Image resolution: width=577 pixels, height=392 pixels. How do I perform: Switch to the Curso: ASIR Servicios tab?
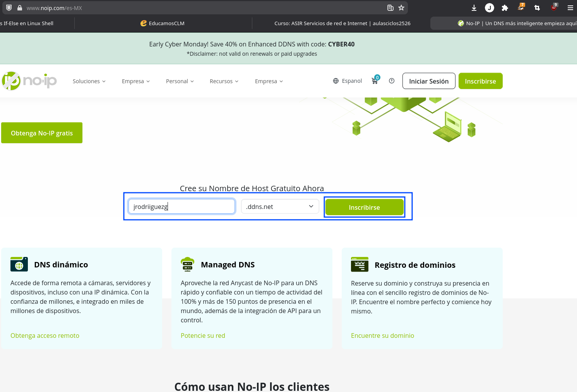(x=342, y=23)
